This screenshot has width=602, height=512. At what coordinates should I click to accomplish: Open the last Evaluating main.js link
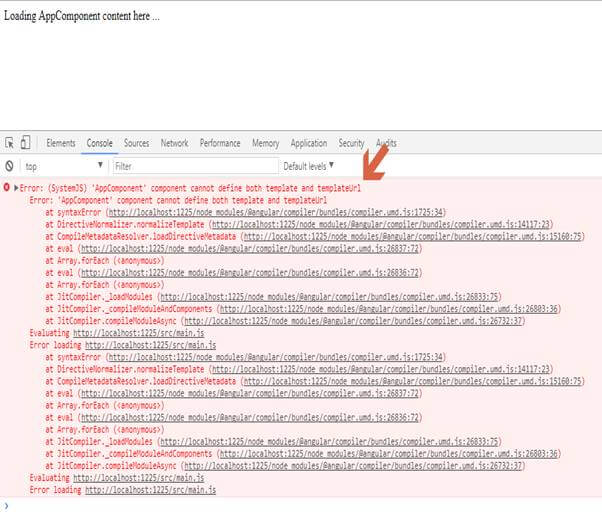pyautogui.click(x=139, y=478)
